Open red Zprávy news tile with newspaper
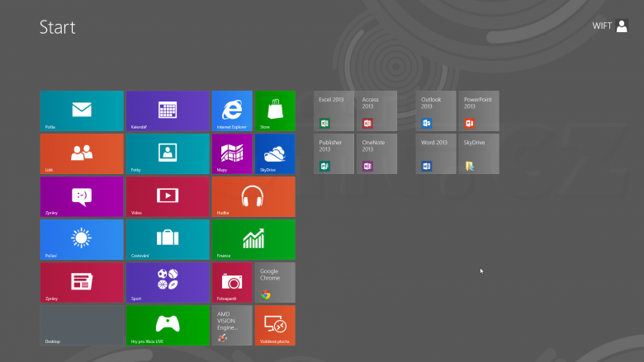 [x=82, y=283]
